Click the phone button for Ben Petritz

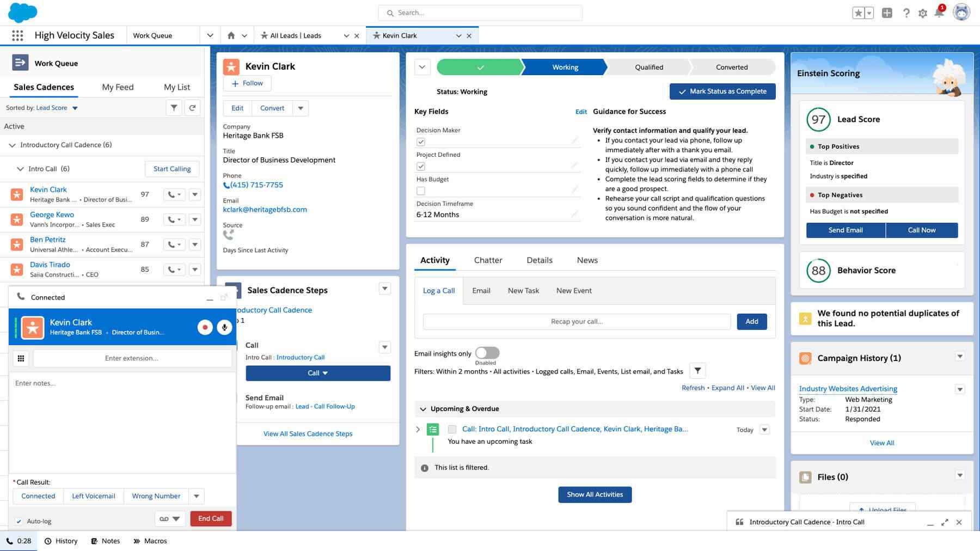(x=174, y=244)
